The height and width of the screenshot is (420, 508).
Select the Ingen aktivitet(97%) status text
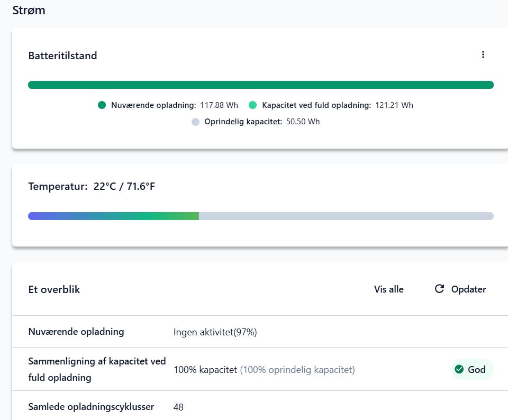pyautogui.click(x=215, y=332)
